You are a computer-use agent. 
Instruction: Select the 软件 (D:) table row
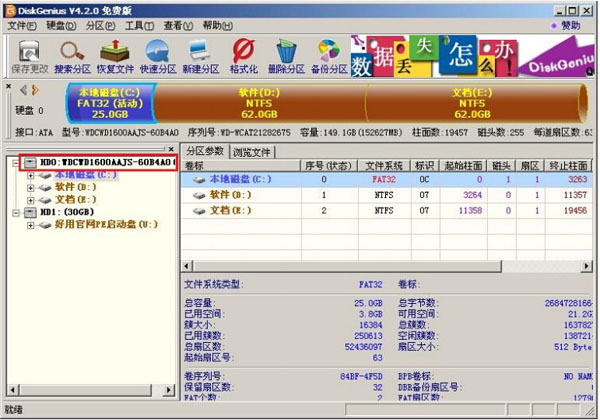coord(386,195)
